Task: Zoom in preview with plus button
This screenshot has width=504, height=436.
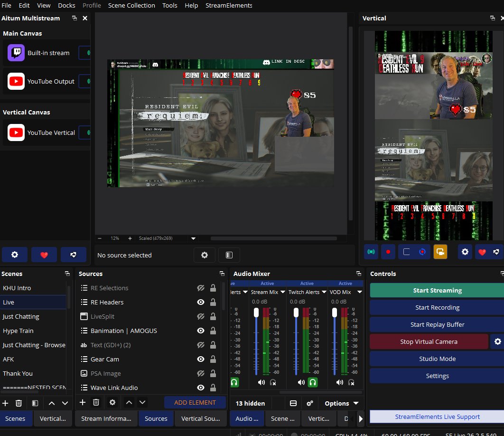Action: 130,238
